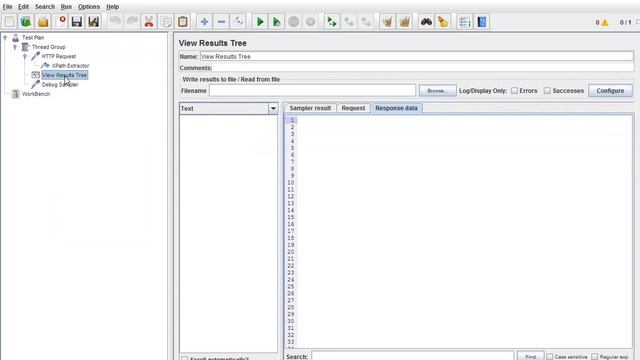
Task: Open the Run menu
Action: tap(66, 7)
